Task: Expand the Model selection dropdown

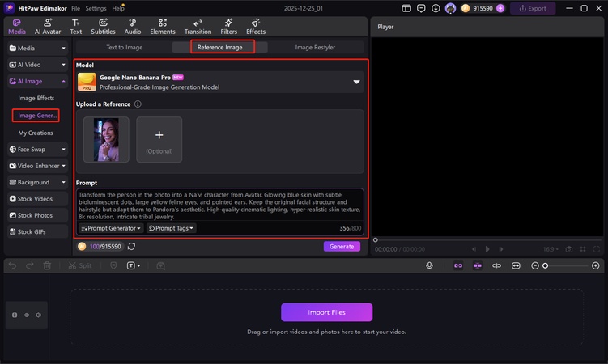Action: click(x=355, y=82)
